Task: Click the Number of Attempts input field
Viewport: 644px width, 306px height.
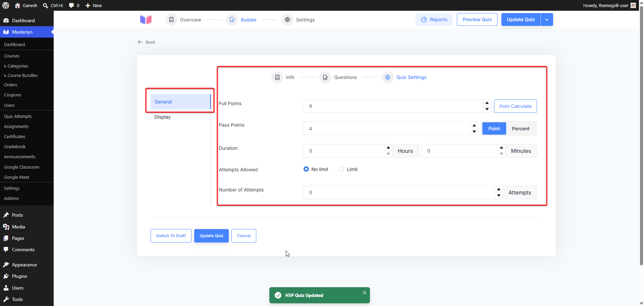Action: (399, 192)
